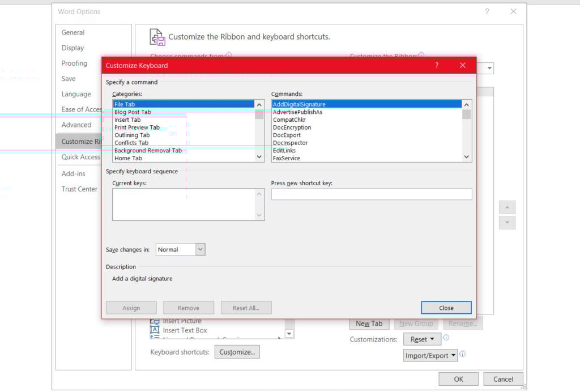The width and height of the screenshot is (580, 392).
Task: Select Background Removal Tab category
Action: coord(184,151)
